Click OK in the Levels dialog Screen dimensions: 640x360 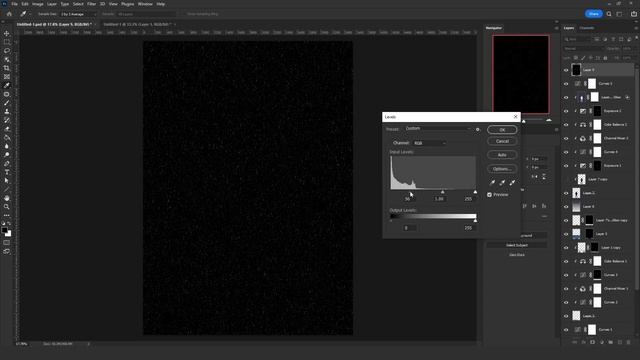click(x=502, y=130)
